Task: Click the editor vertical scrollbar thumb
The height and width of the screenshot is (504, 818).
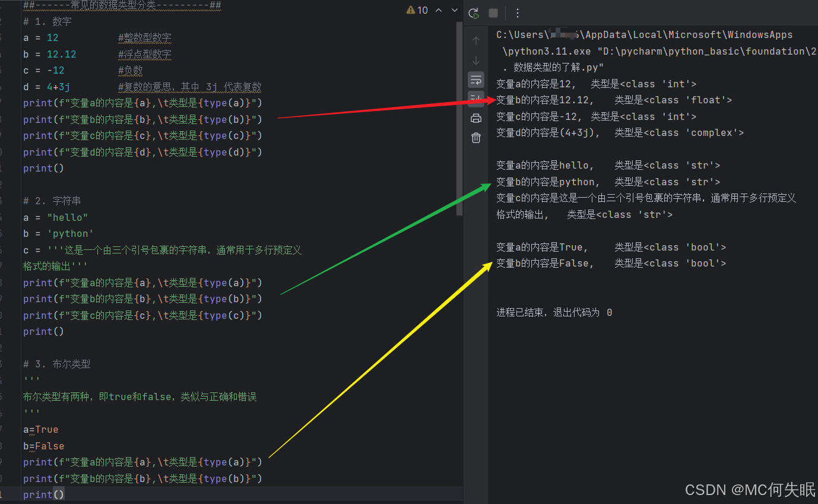Action: 459,119
